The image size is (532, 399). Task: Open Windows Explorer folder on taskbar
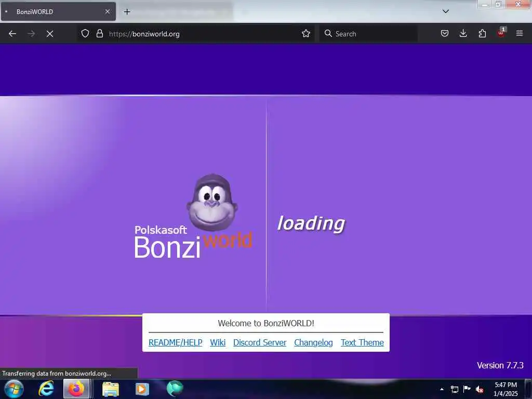pos(111,389)
